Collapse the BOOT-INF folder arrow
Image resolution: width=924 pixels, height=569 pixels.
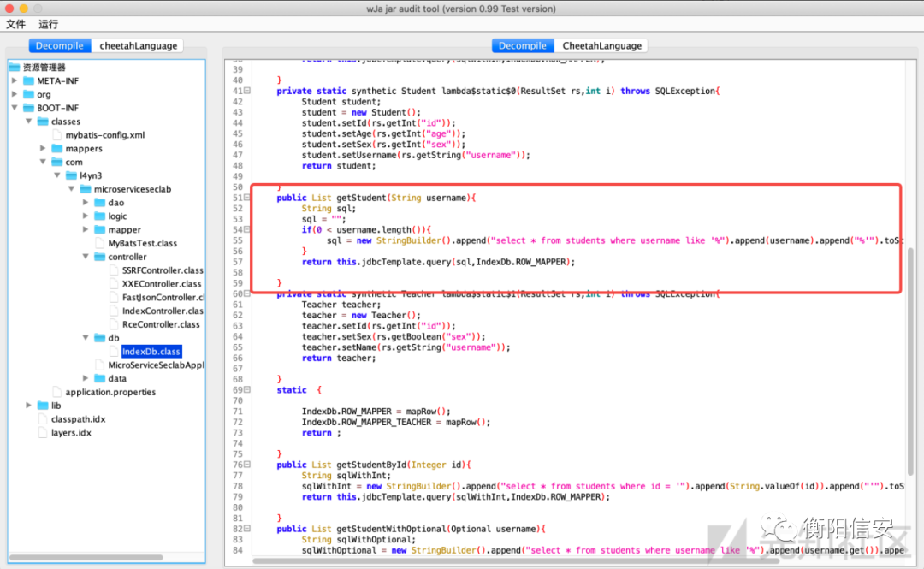15,108
